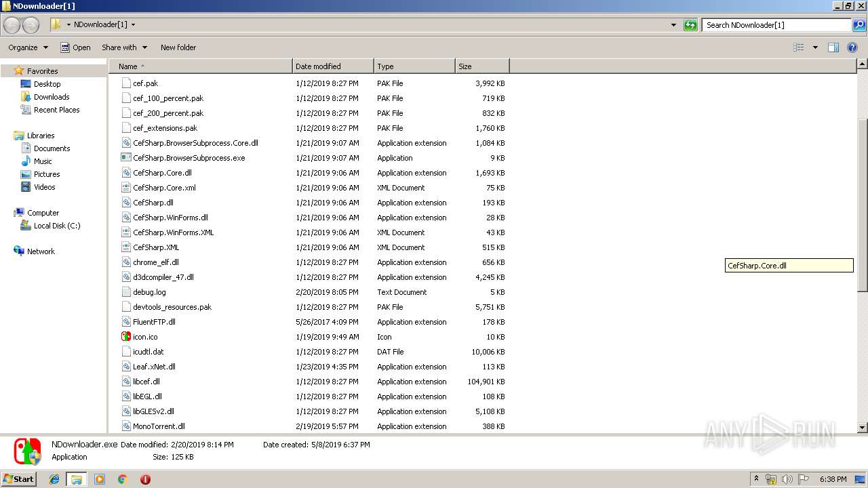Viewport: 868px width, 488px height.
Task: Open the Videos library
Action: point(44,187)
